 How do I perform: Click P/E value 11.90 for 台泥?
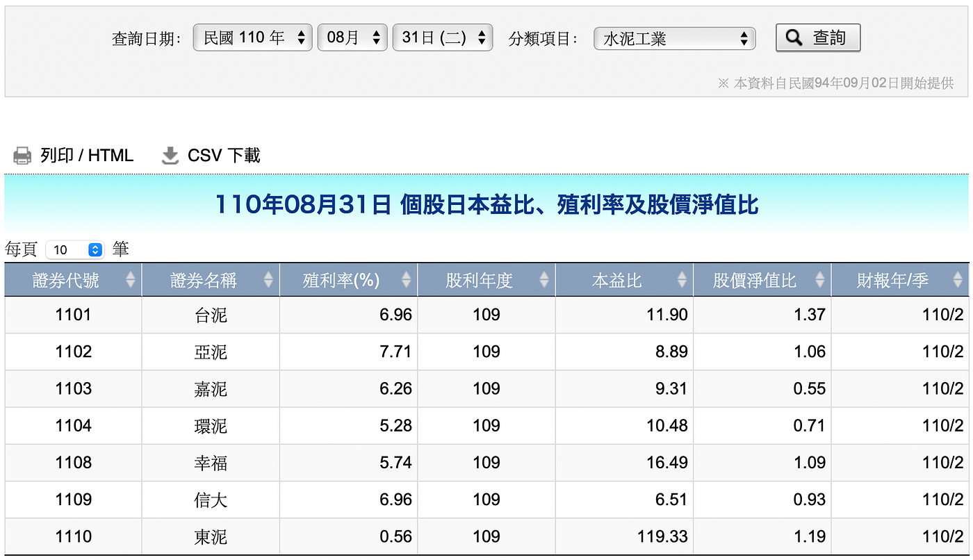[667, 315]
